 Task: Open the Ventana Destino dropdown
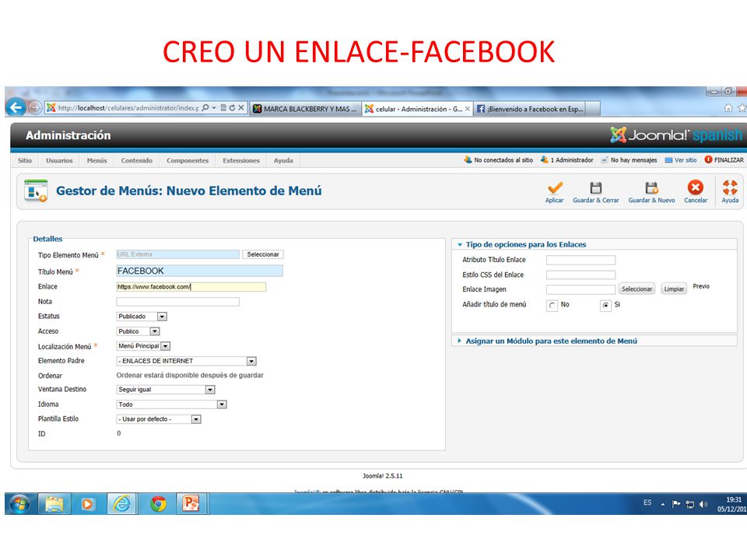coord(166,390)
